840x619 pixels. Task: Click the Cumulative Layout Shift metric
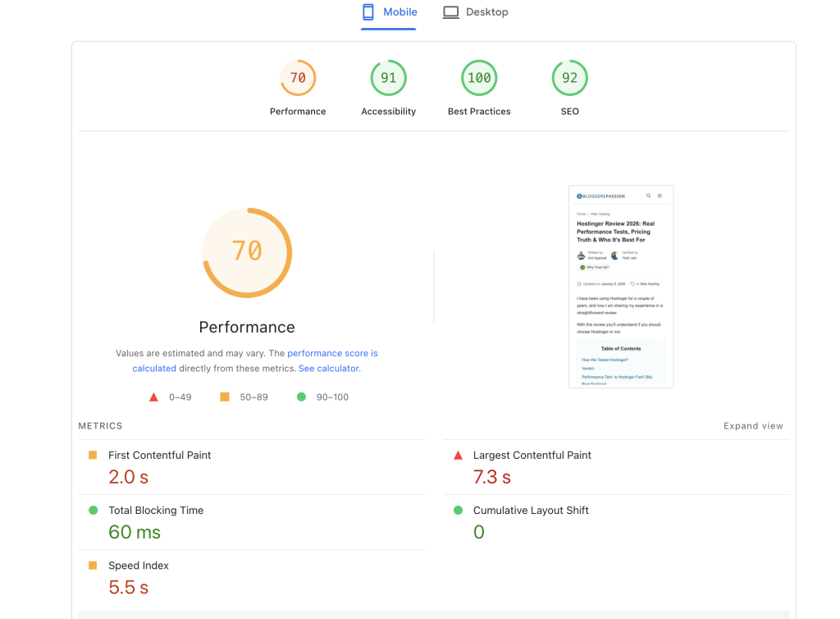pos(531,510)
